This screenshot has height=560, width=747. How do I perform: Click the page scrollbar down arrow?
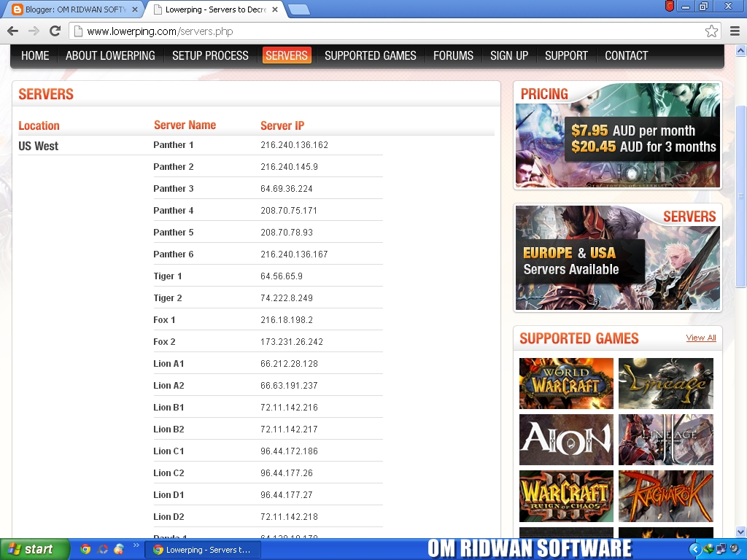(x=740, y=532)
